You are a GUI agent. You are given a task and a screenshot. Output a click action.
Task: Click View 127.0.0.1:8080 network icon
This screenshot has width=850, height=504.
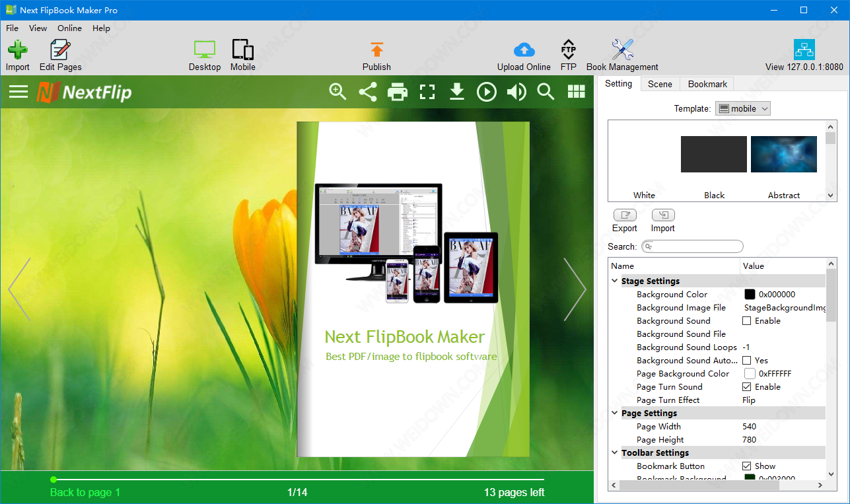tap(804, 50)
